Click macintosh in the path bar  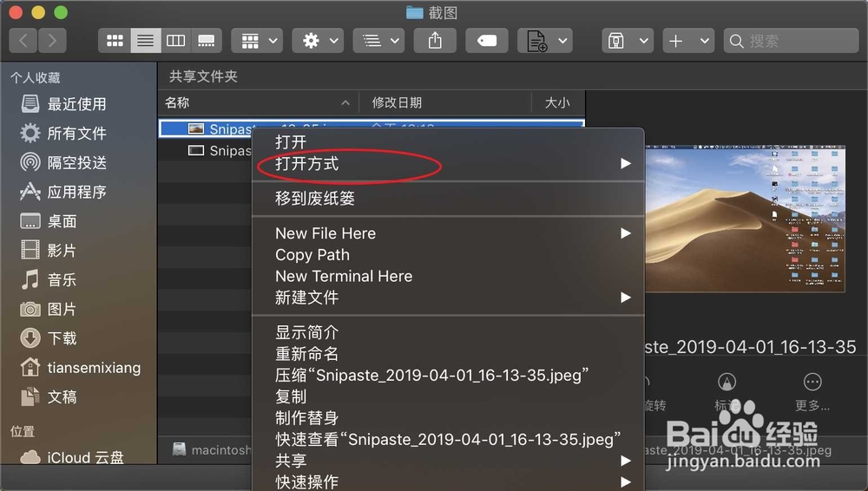tap(213, 449)
